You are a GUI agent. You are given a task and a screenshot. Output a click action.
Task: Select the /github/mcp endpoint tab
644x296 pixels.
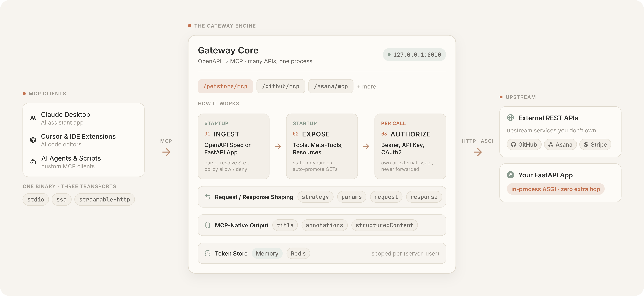pos(280,86)
